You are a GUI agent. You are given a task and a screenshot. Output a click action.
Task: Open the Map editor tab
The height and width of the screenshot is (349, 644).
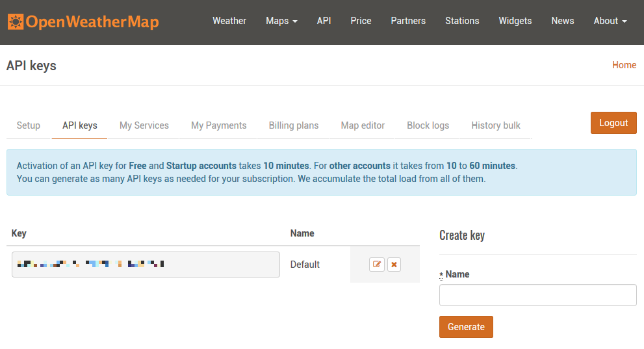(x=363, y=125)
